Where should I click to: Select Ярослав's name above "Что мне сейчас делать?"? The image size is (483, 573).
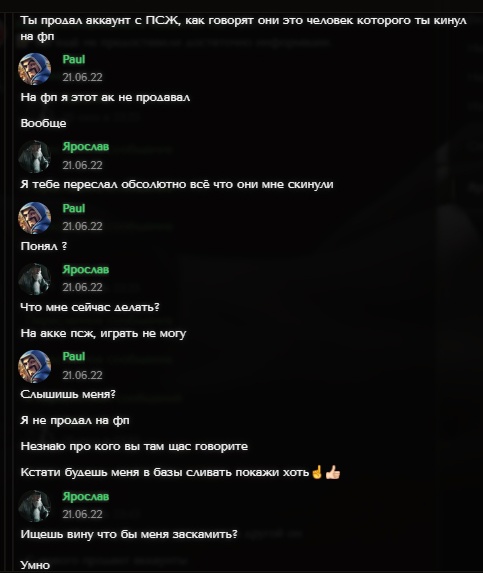pyautogui.click(x=85, y=269)
